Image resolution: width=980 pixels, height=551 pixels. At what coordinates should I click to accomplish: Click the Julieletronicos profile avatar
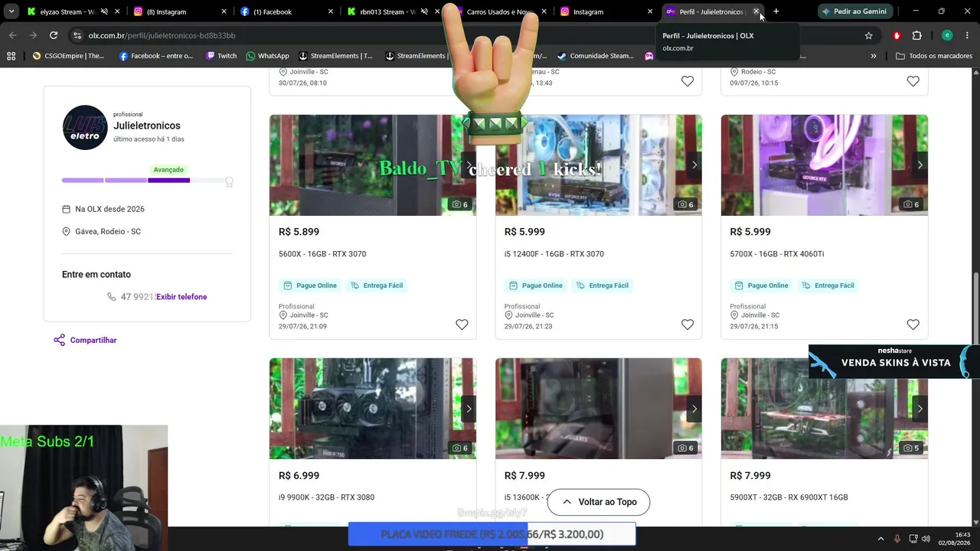pos(85,127)
